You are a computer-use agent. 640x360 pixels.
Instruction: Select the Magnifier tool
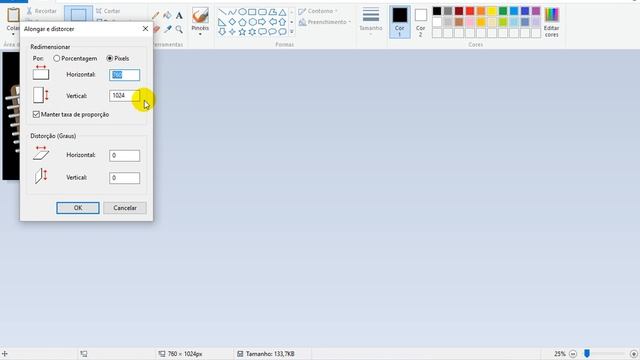pos(179,29)
